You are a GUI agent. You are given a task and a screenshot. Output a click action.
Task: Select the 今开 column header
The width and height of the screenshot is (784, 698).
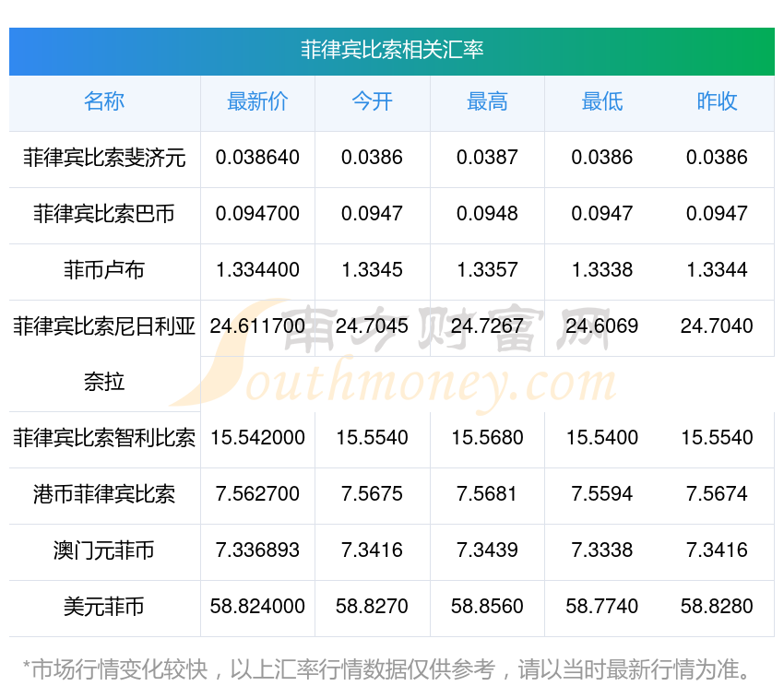(x=372, y=102)
